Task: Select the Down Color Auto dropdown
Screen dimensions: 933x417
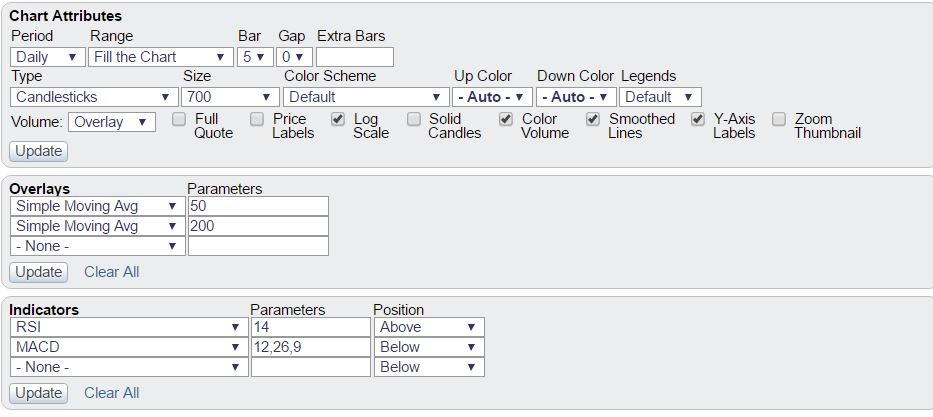Action: point(576,97)
